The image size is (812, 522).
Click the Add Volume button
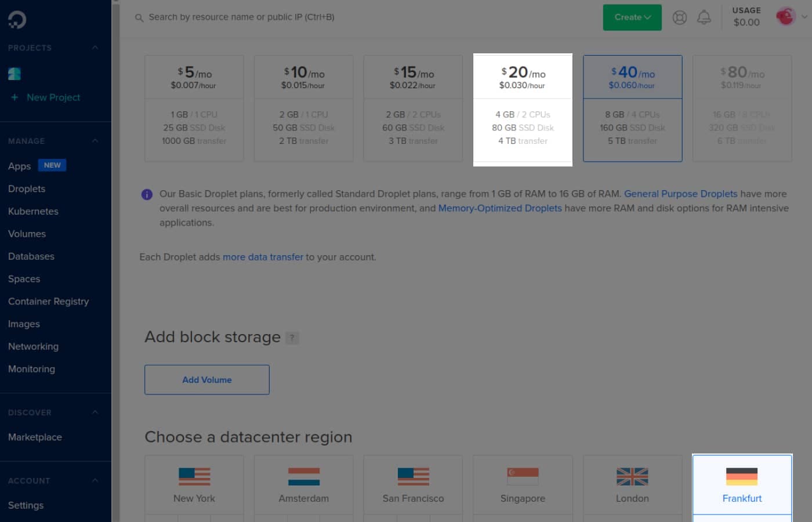click(207, 380)
